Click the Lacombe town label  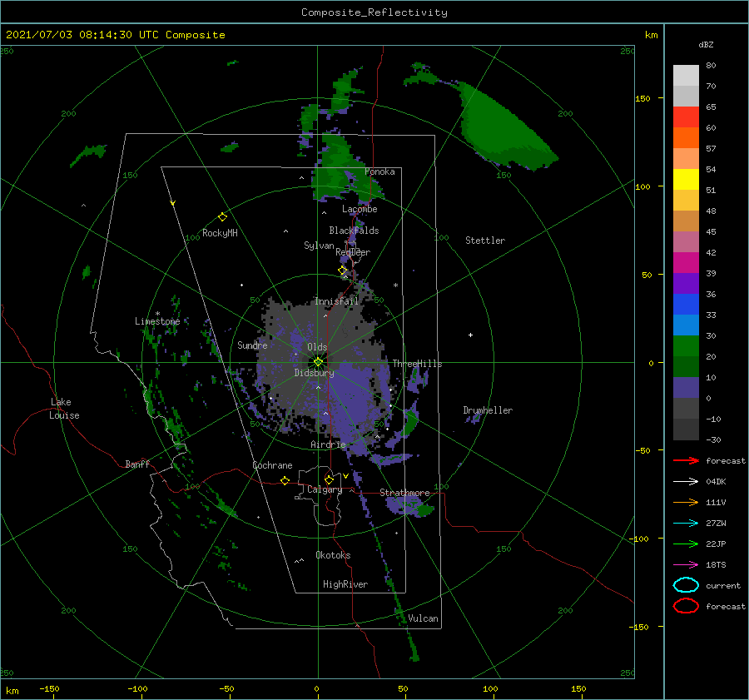(360, 209)
